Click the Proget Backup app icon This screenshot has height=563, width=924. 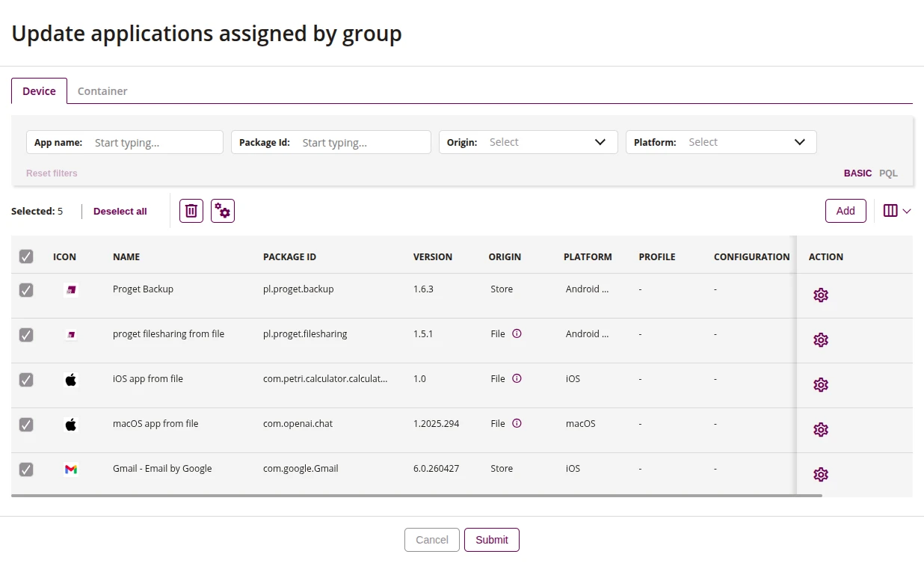pos(71,289)
